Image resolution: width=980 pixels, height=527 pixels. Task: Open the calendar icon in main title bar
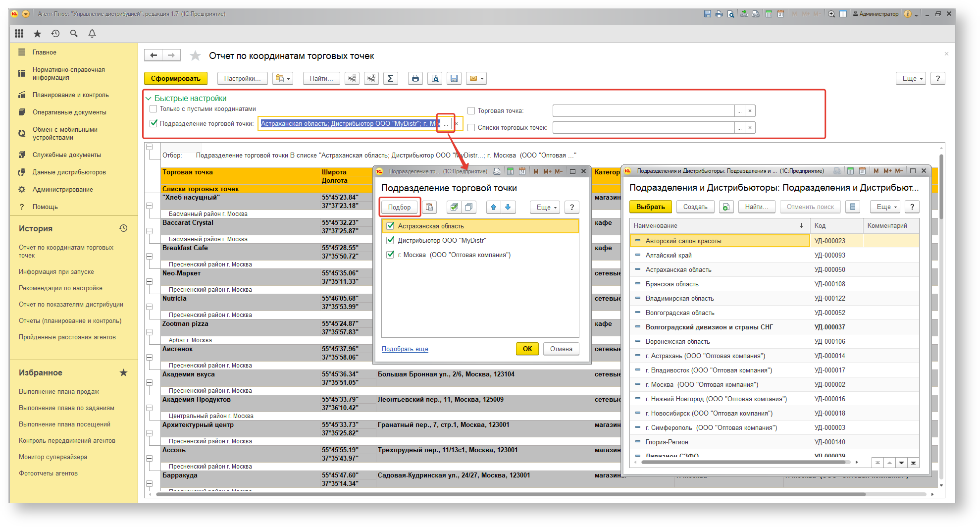(x=780, y=14)
